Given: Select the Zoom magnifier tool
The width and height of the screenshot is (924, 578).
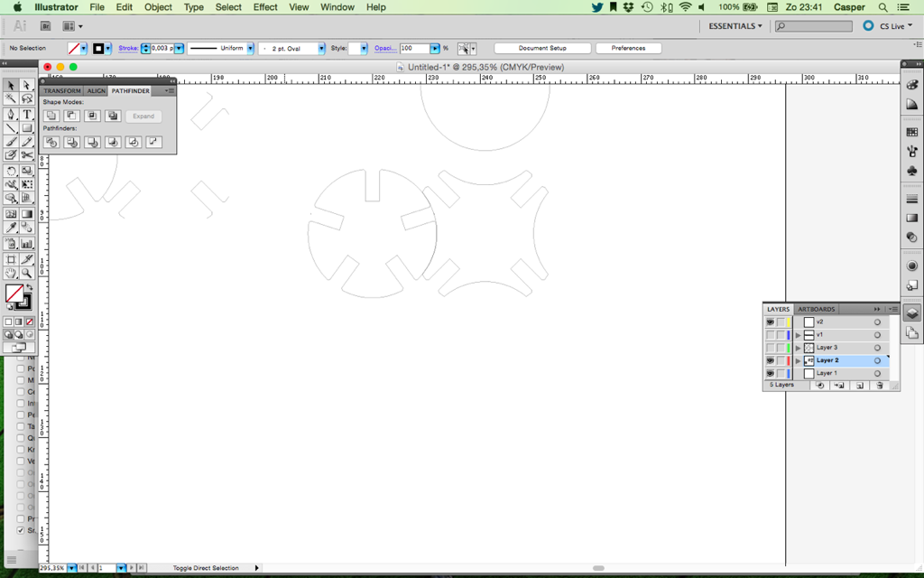Looking at the screenshot, I should coord(26,273).
